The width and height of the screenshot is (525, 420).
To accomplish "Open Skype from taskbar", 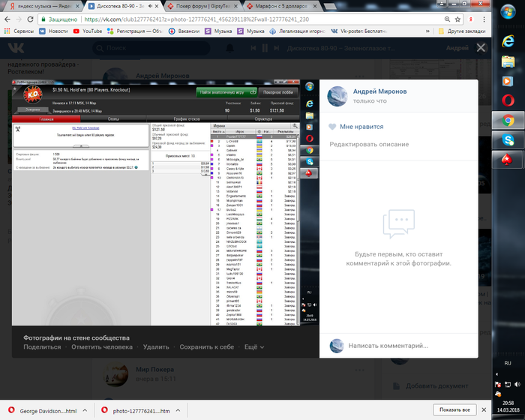I will pos(508,139).
